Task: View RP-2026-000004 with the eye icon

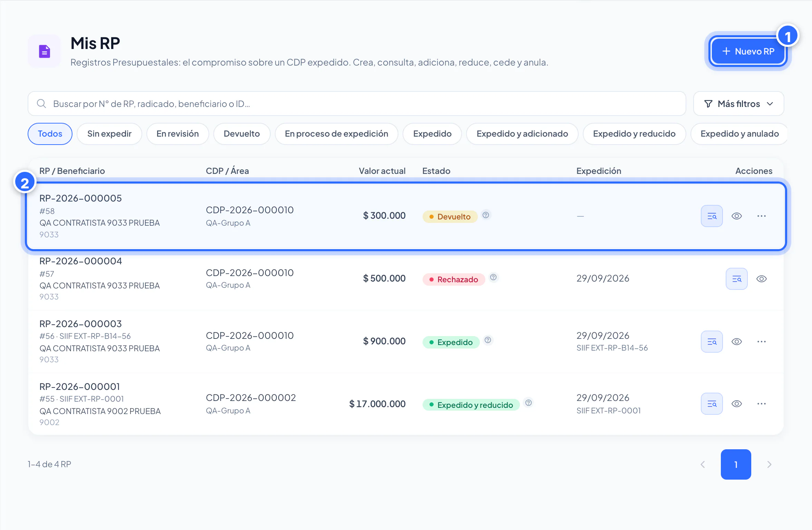Action: (761, 279)
